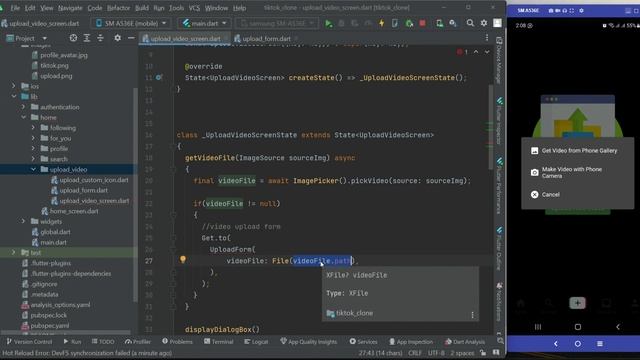This screenshot has height=360, width=640.
Task: Open Search Everywhere magnifier icon
Action: click(470, 23)
